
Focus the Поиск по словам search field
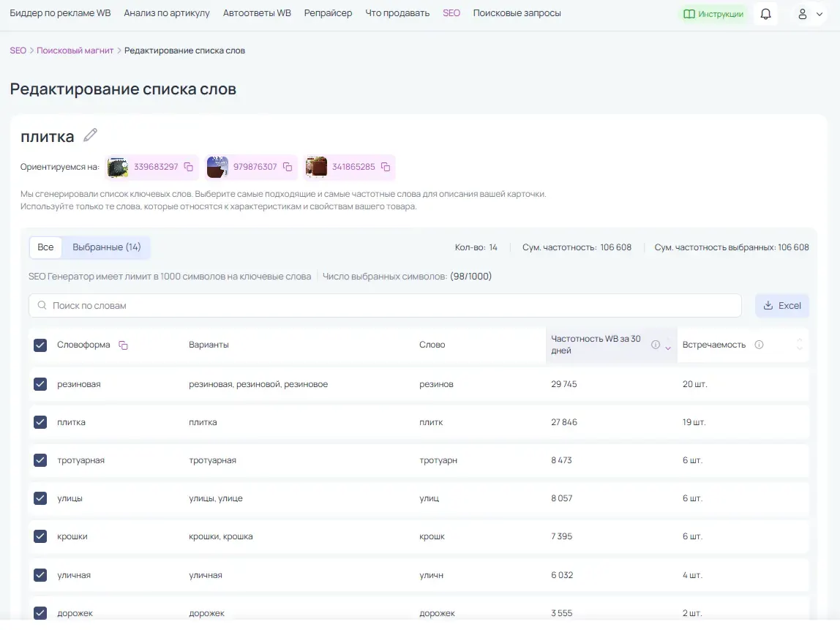click(x=385, y=305)
